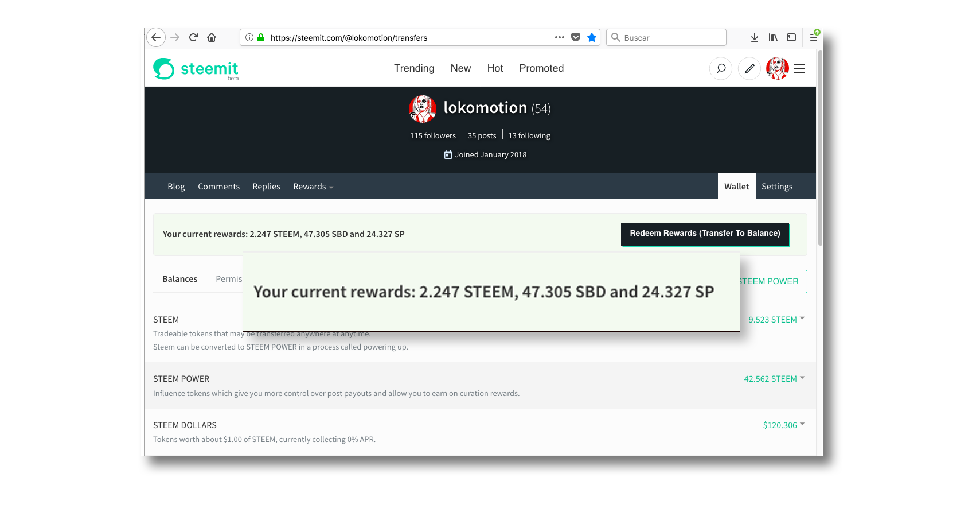Click lokomotion profile picture in banner
Viewport: 980px width, 516px height.
click(423, 109)
